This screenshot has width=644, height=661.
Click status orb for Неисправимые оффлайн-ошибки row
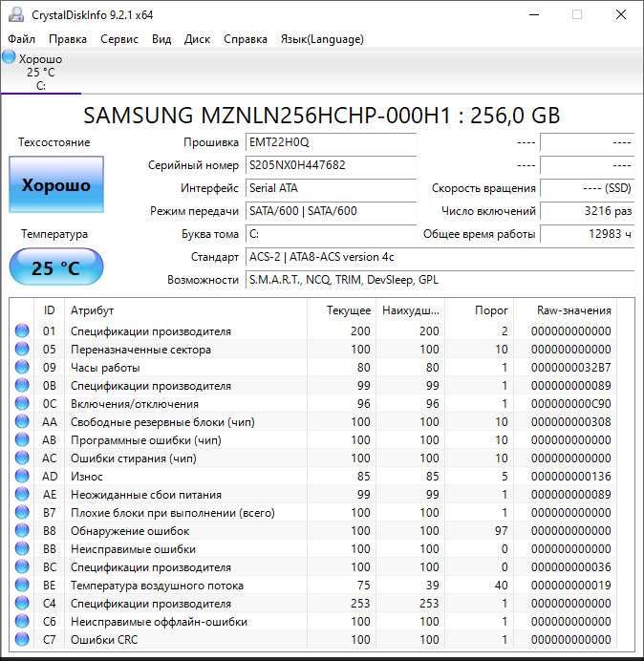point(22,621)
